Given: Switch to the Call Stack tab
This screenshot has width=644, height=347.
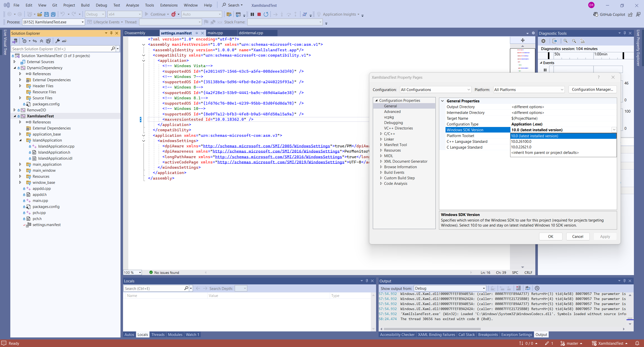Looking at the screenshot, I should click(467, 335).
